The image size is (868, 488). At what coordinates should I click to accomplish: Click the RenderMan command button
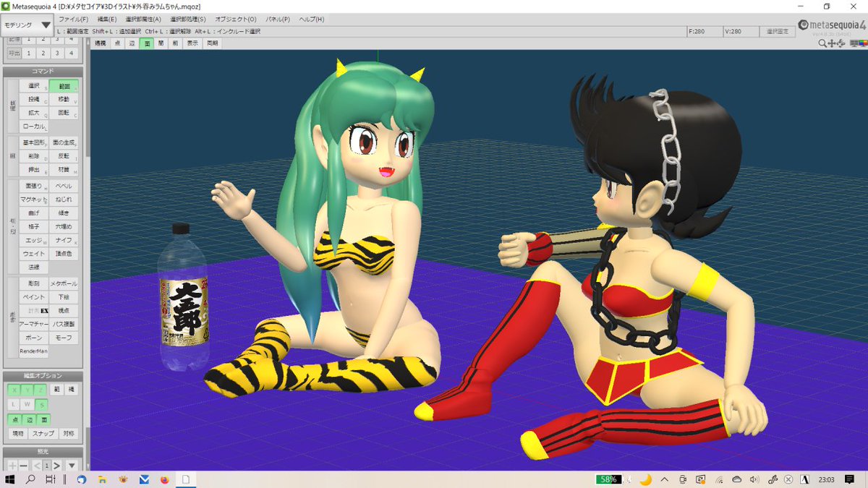pyautogui.click(x=33, y=351)
